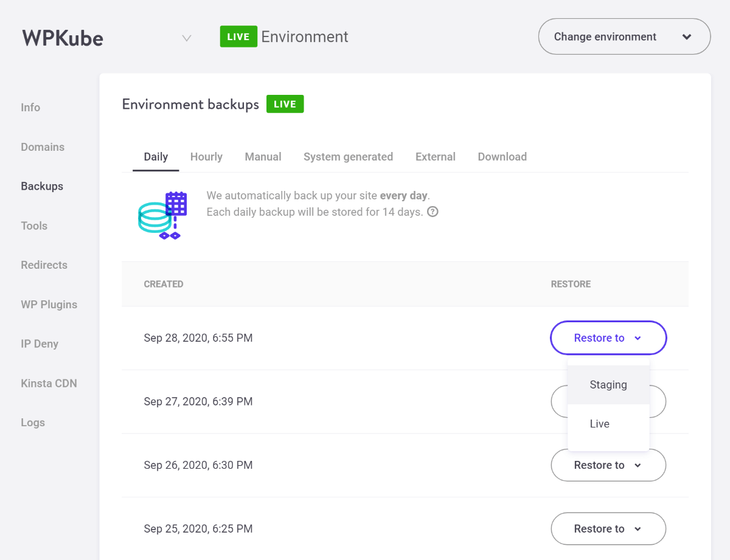
Task: Toggle Restore to dropdown for Sep 28 backup
Action: click(x=608, y=337)
